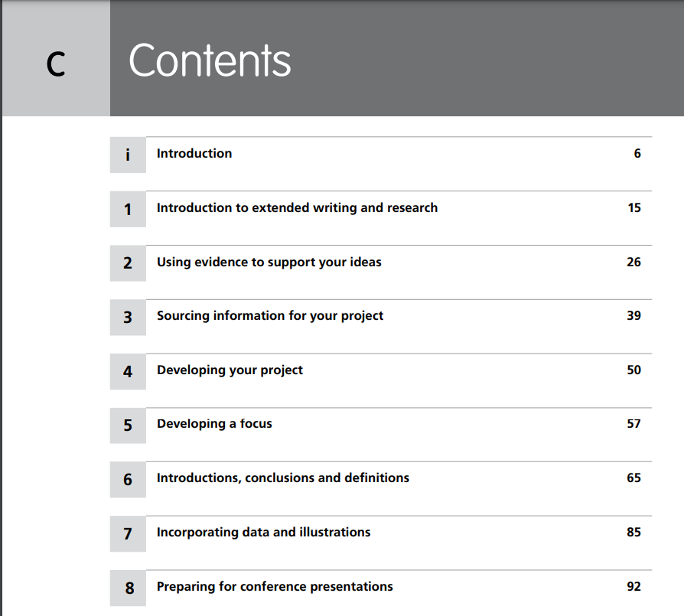This screenshot has width=684, height=616.
Task: Select page number 65
Action: (634, 478)
